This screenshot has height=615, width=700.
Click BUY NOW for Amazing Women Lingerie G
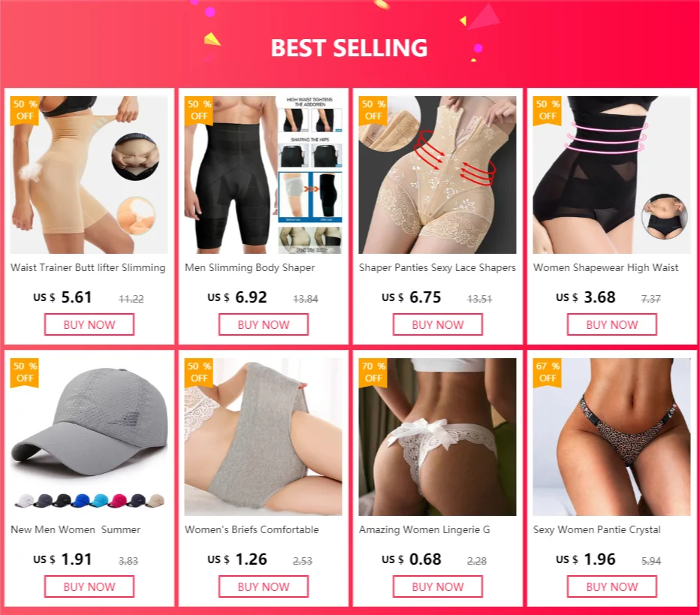coord(437,586)
